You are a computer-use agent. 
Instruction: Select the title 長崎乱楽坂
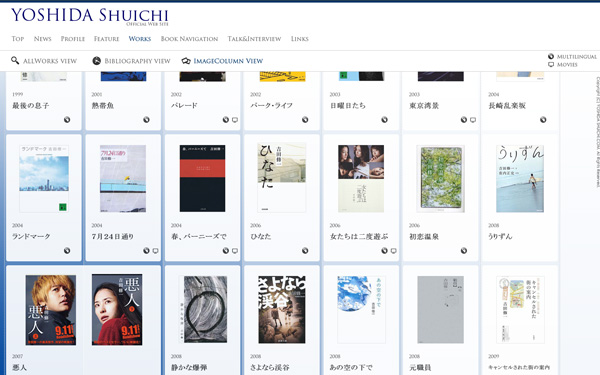click(507, 106)
